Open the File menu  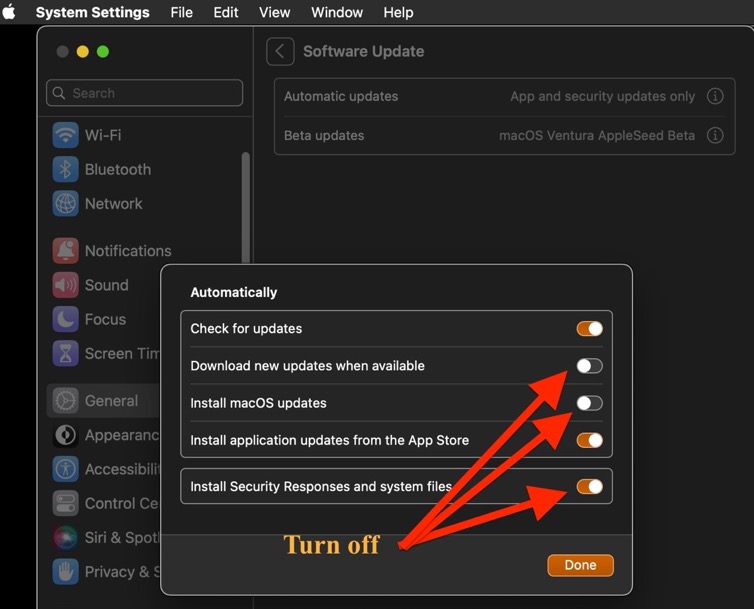[181, 12]
